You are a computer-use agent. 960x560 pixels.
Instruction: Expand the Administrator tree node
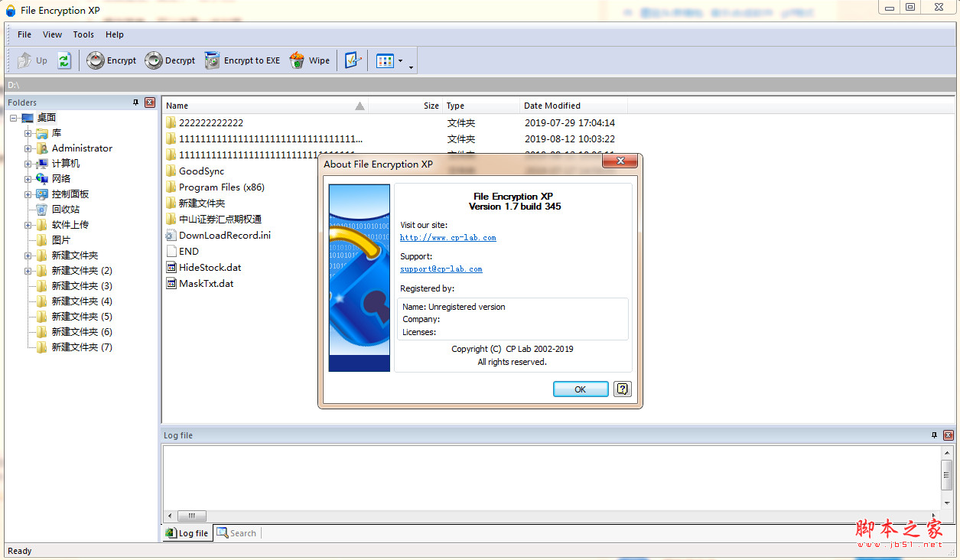click(x=28, y=148)
